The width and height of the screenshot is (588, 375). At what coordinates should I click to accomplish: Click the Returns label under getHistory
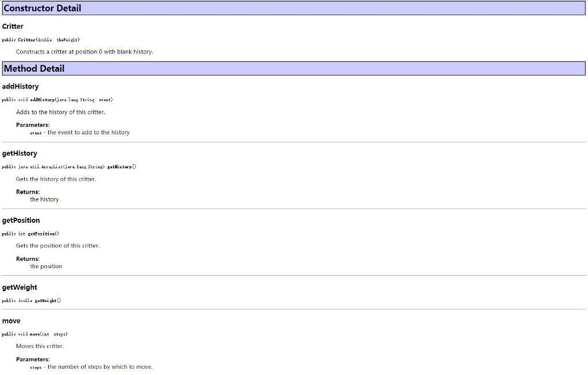tap(28, 192)
